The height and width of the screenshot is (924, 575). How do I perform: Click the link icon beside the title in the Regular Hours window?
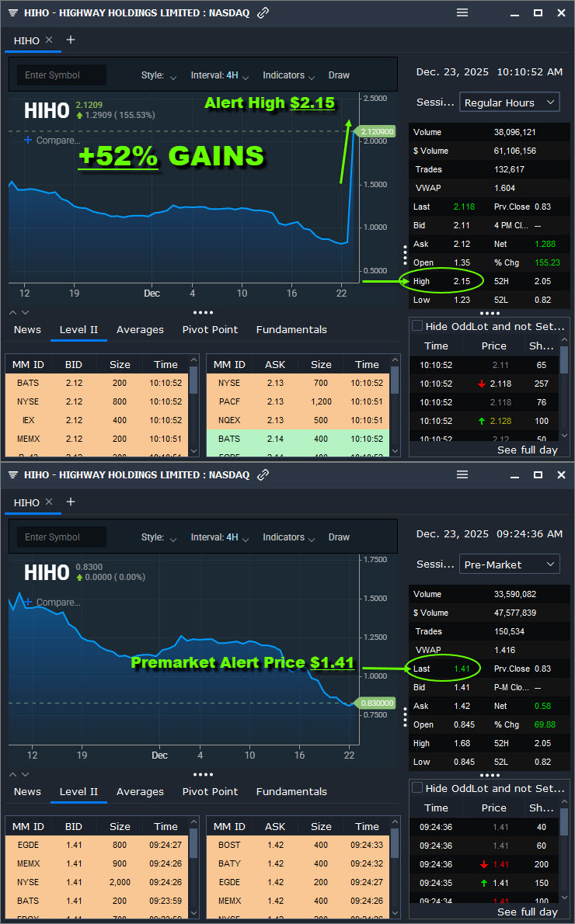[263, 13]
